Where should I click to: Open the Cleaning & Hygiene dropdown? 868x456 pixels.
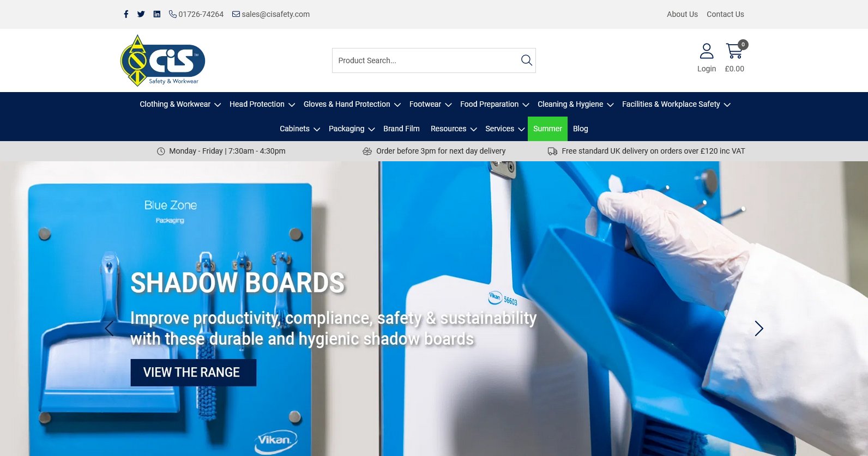(575, 105)
